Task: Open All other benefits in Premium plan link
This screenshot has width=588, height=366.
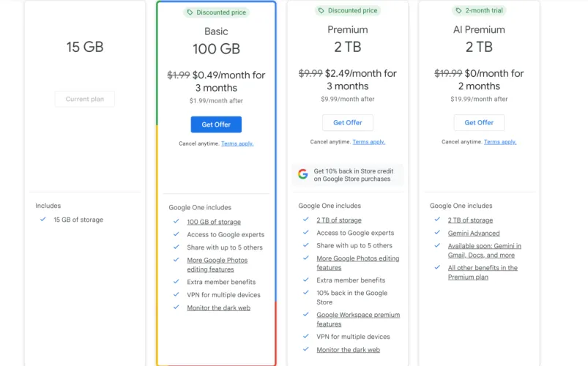Action: click(x=483, y=272)
